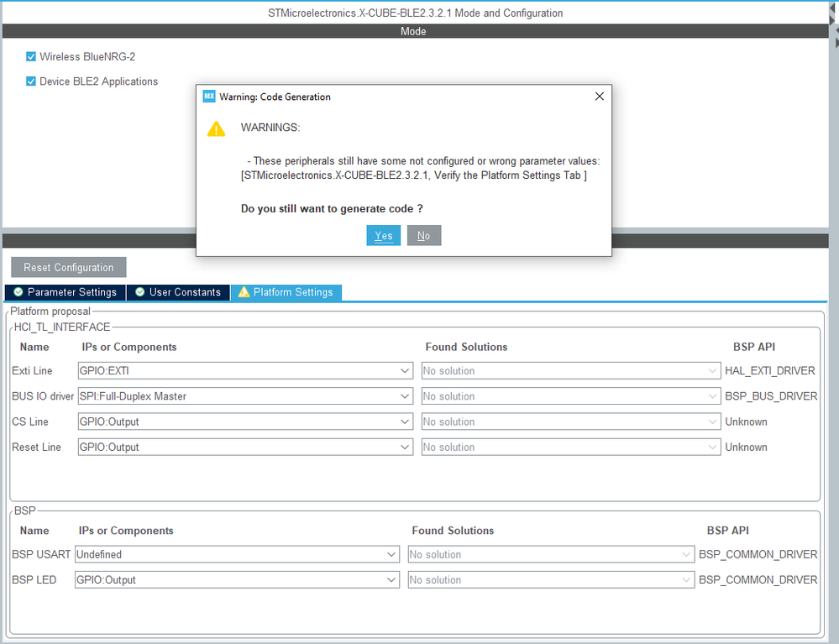Click the MX logo icon in dialog title
Image resolution: width=839 pixels, height=644 pixels.
(x=208, y=97)
